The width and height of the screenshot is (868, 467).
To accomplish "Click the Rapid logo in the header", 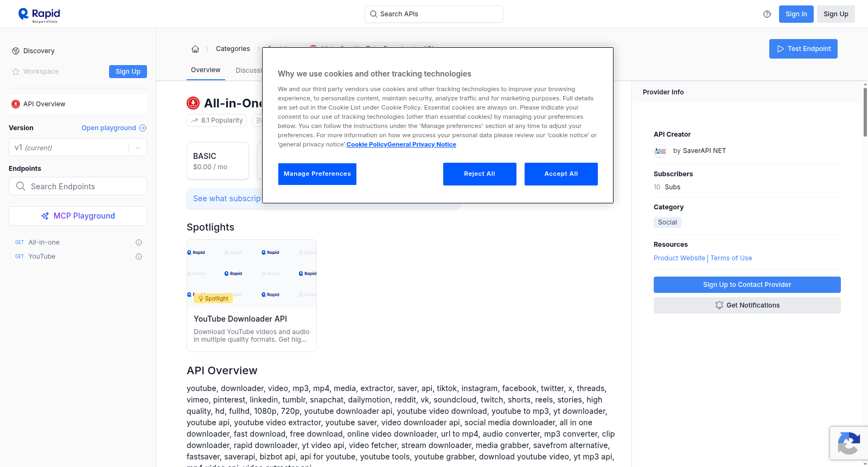I will pos(39,15).
